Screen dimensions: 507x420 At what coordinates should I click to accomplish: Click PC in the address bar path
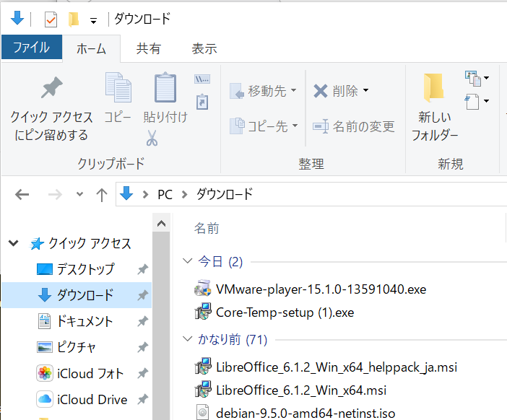pyautogui.click(x=165, y=195)
